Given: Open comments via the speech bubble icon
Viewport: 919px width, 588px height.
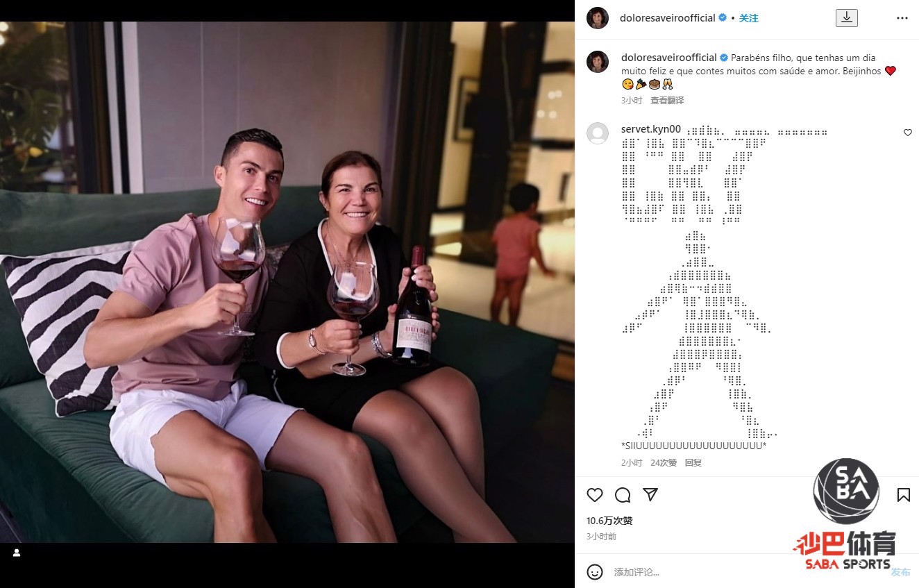Looking at the screenshot, I should 623,495.
